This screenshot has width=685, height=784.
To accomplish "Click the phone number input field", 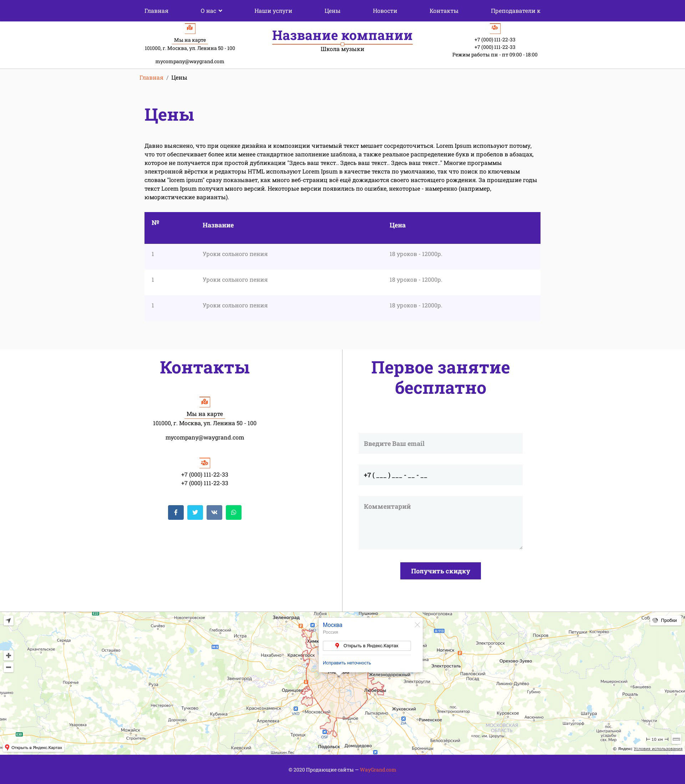I will click(x=440, y=475).
